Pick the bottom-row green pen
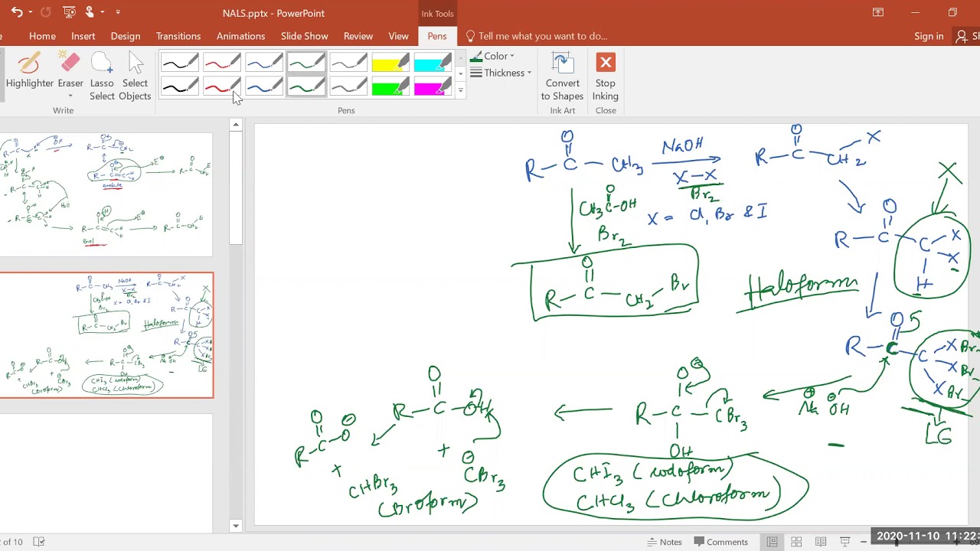The height and width of the screenshot is (551, 980). pyautogui.click(x=306, y=86)
